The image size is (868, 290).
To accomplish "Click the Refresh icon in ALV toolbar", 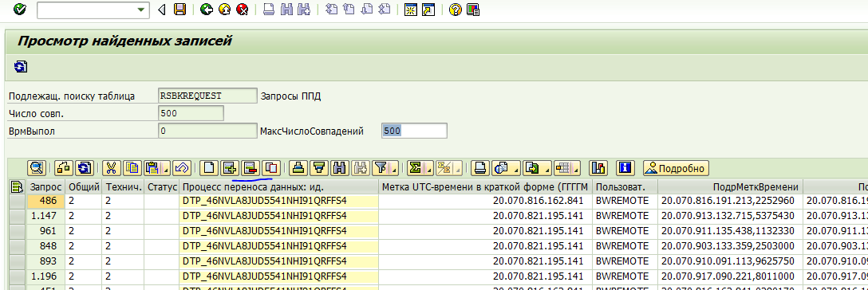I will pos(84,167).
